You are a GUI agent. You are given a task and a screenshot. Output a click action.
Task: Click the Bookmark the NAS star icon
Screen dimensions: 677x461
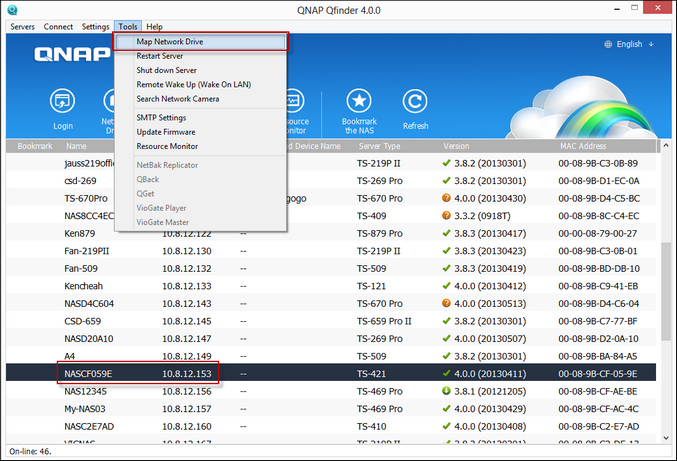[x=361, y=102]
